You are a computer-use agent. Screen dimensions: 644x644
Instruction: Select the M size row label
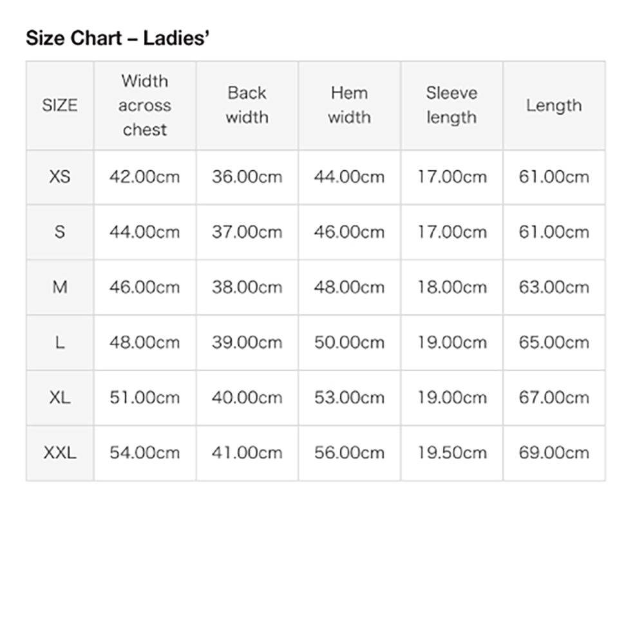pyautogui.click(x=60, y=287)
